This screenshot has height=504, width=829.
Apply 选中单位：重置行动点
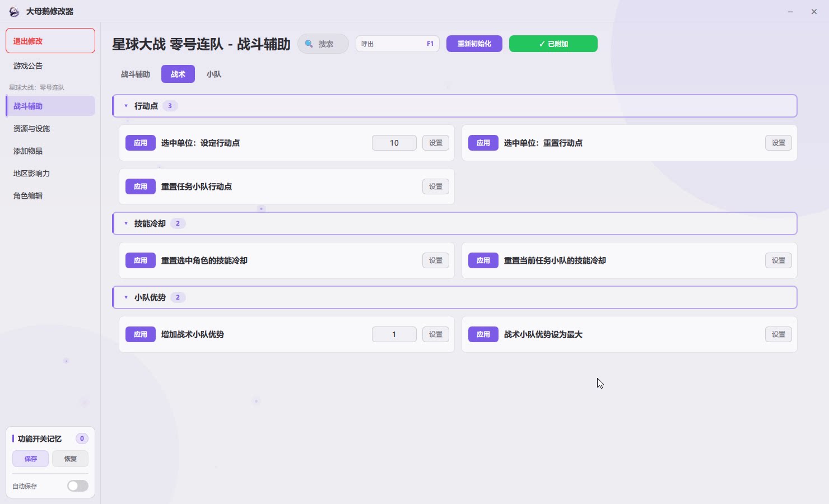pyautogui.click(x=483, y=143)
